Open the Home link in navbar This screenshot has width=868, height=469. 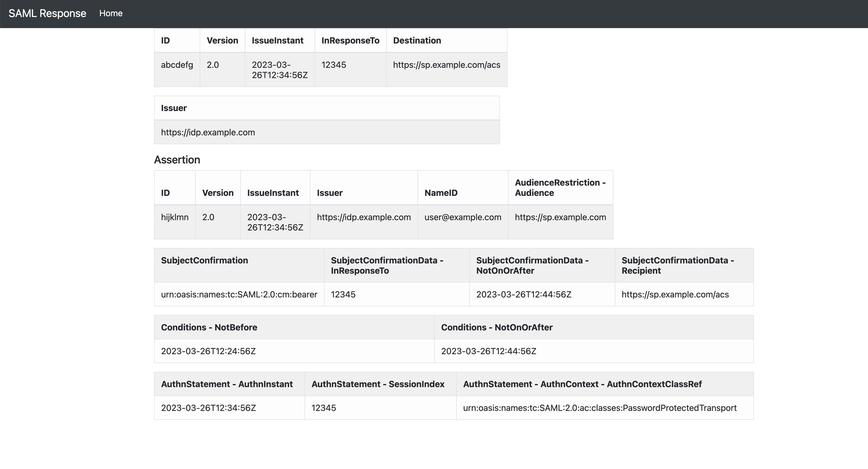click(x=111, y=13)
